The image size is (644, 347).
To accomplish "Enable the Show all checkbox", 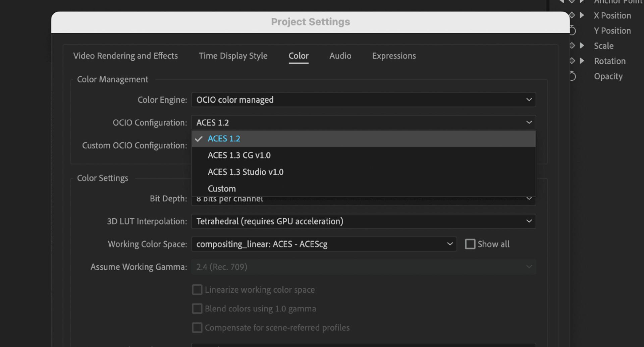I will [470, 244].
